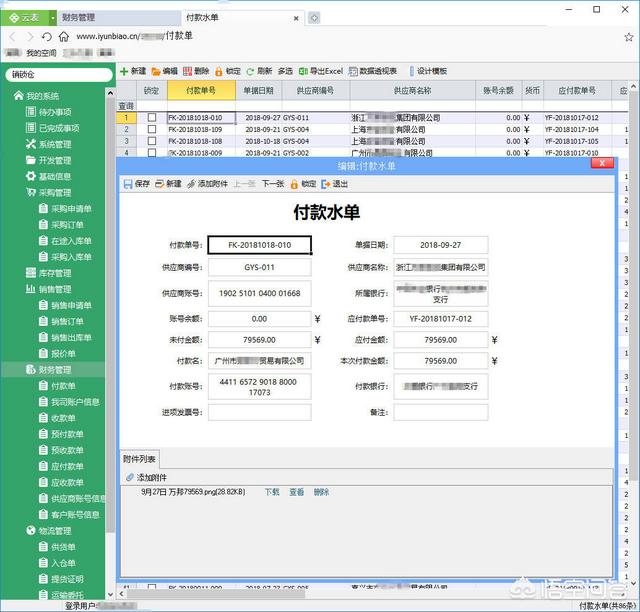This screenshot has height=612, width=640.
Task: Click the 锁定 padlock icon in main toolbar
Action: click(x=218, y=71)
